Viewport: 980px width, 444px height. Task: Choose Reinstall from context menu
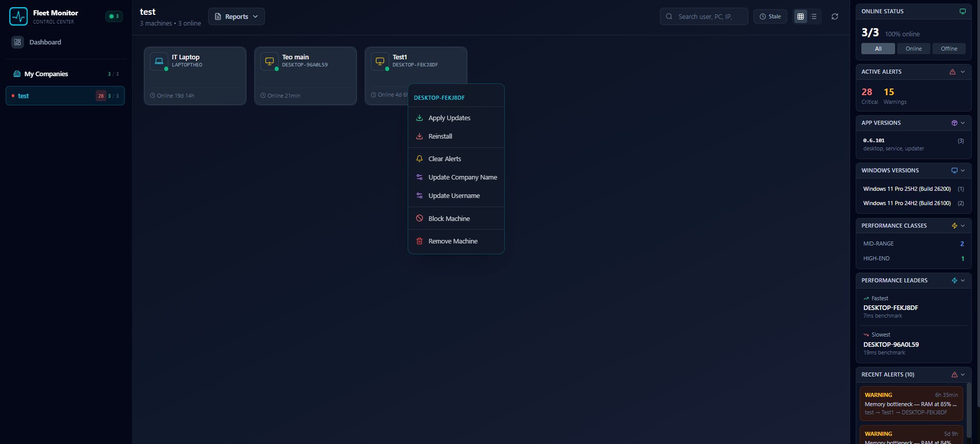coord(456,136)
